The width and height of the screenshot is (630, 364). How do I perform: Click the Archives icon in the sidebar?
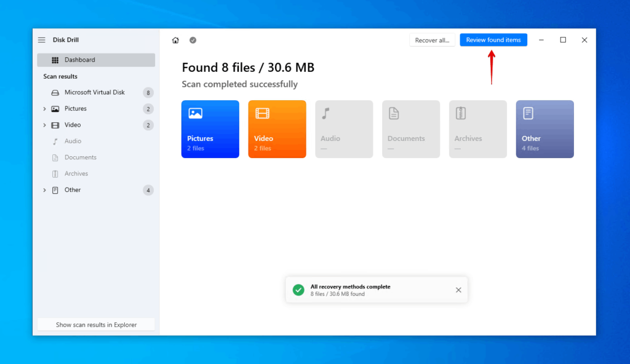pos(56,173)
